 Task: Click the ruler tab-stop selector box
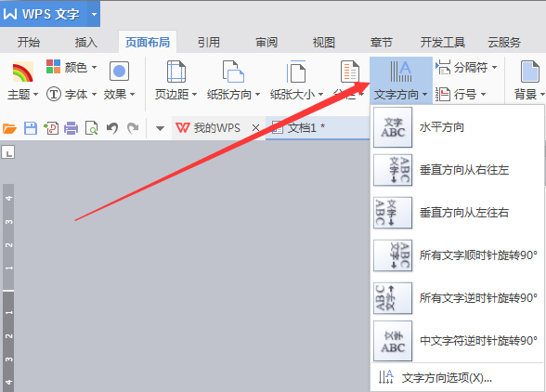point(8,152)
